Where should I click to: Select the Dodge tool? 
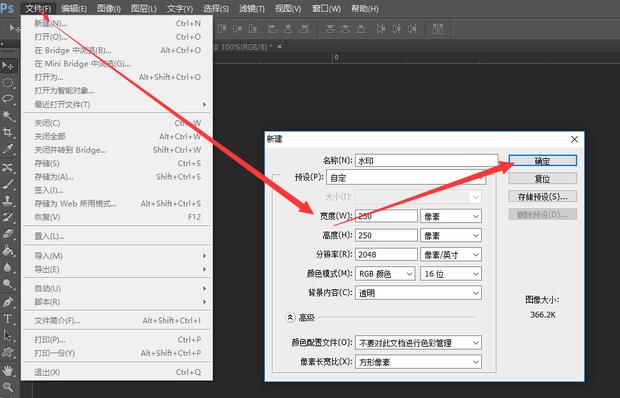(x=8, y=284)
